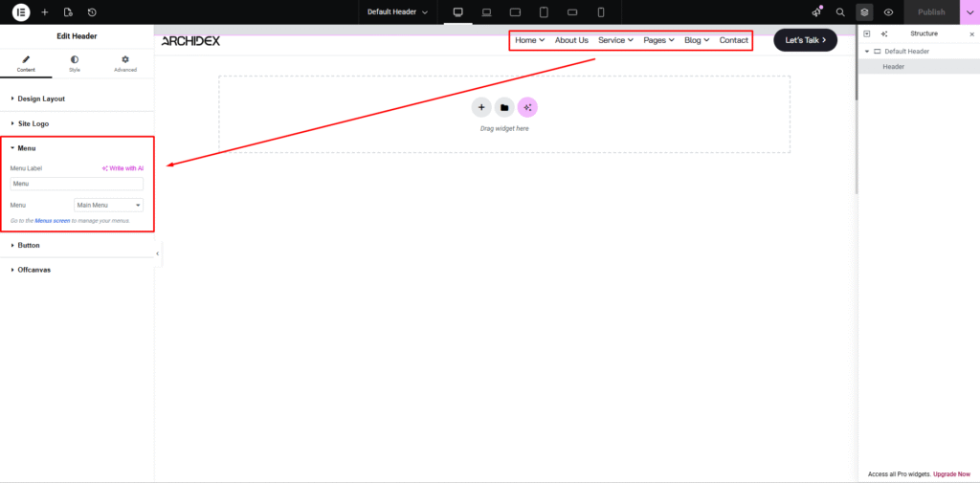Switch to the Advanced tab
Screen dimensions: 980x483
[x=125, y=63]
